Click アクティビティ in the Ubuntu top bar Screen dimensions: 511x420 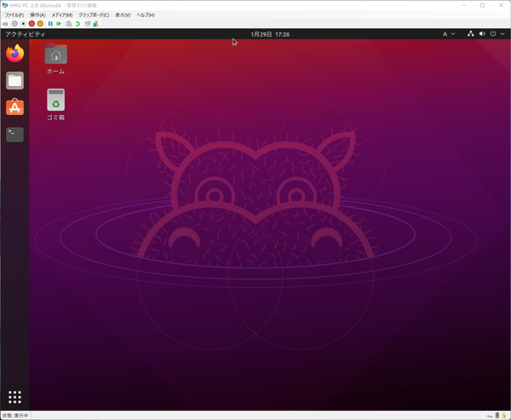25,34
